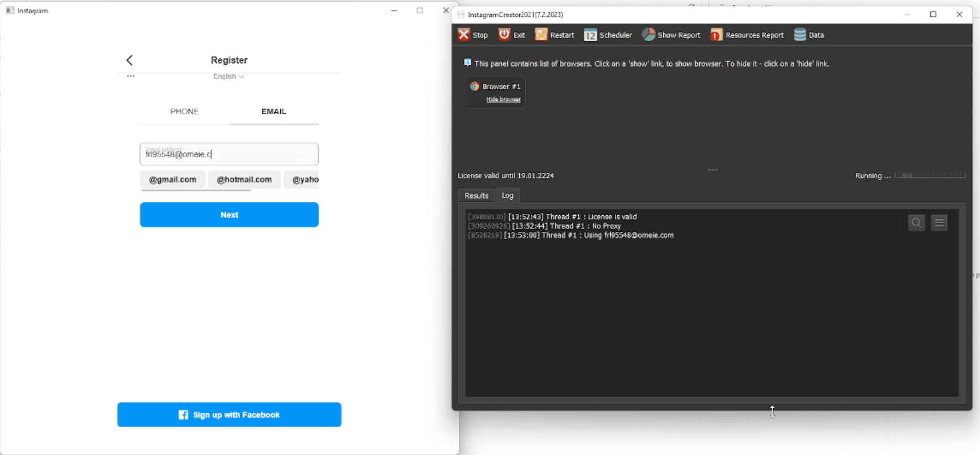
Task: Open the English language dropdown
Action: tap(229, 77)
